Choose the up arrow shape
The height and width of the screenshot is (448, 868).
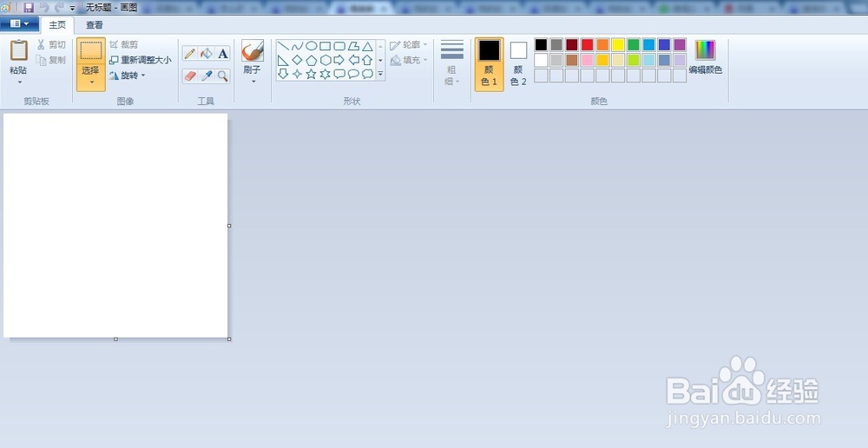tap(367, 60)
